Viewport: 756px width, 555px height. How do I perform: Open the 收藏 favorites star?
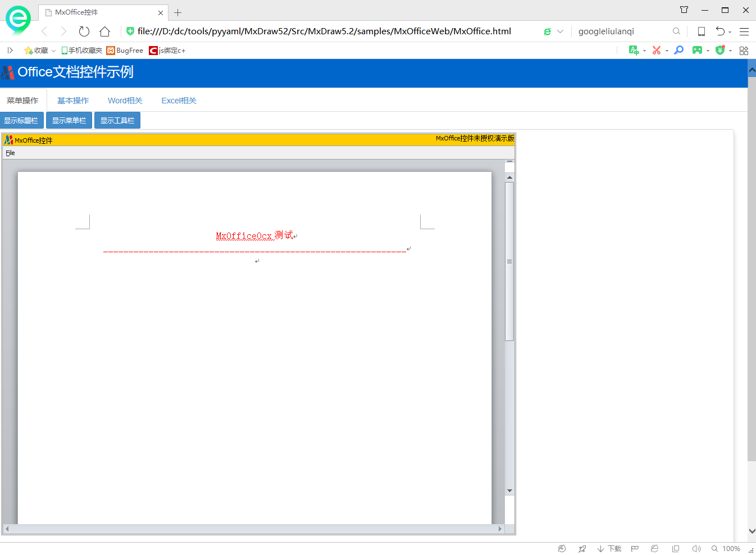coord(29,51)
